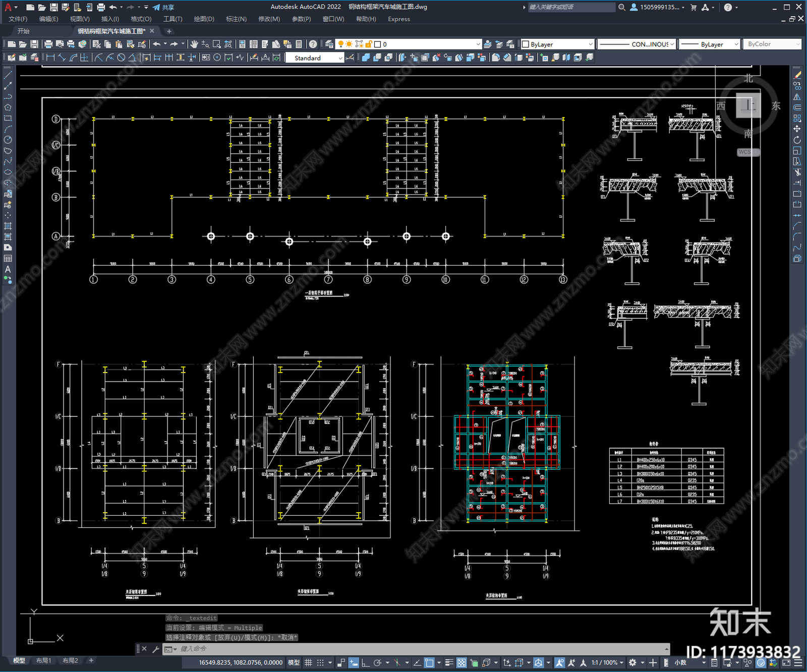Open the 1:1 / 100% annotation scale dropdown
The image size is (807, 672).
point(607,662)
